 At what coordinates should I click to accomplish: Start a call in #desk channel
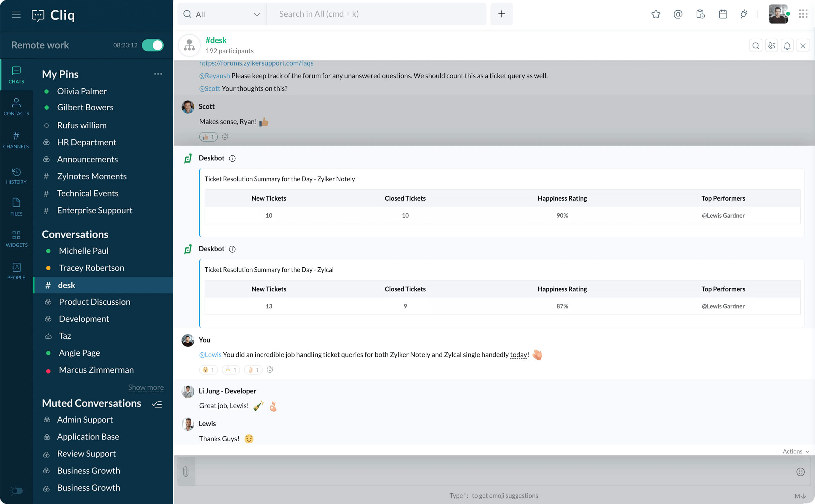(x=771, y=46)
